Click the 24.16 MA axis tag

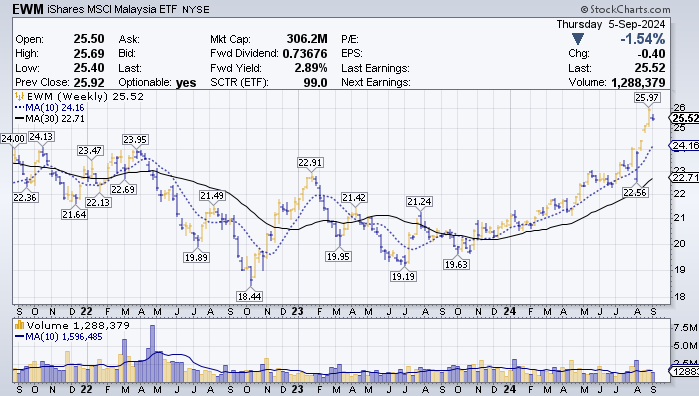tap(684, 145)
